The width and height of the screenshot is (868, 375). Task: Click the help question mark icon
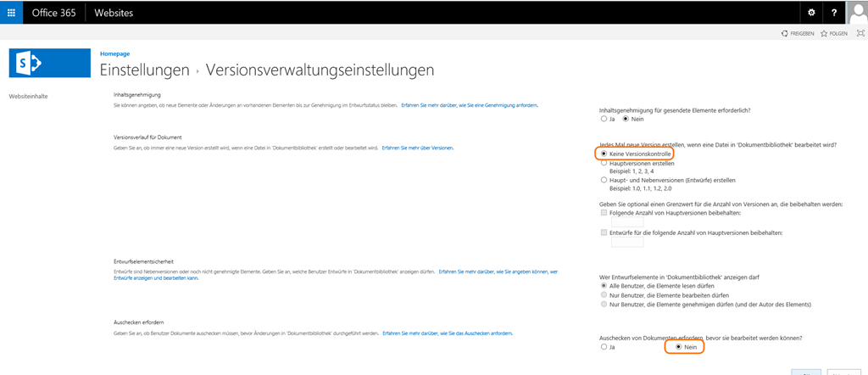click(834, 13)
